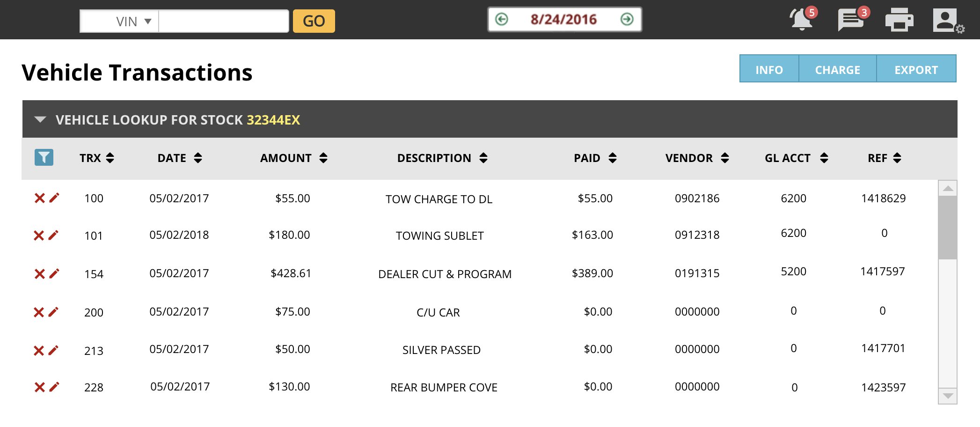Go to previous date arrow
This screenshot has height=427, width=980.
pyautogui.click(x=502, y=19)
